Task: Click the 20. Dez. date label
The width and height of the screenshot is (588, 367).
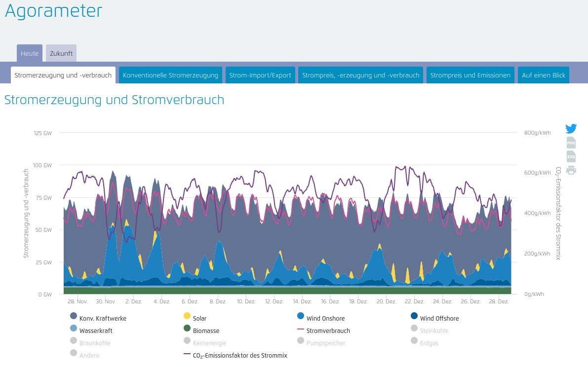Action: tap(386, 301)
